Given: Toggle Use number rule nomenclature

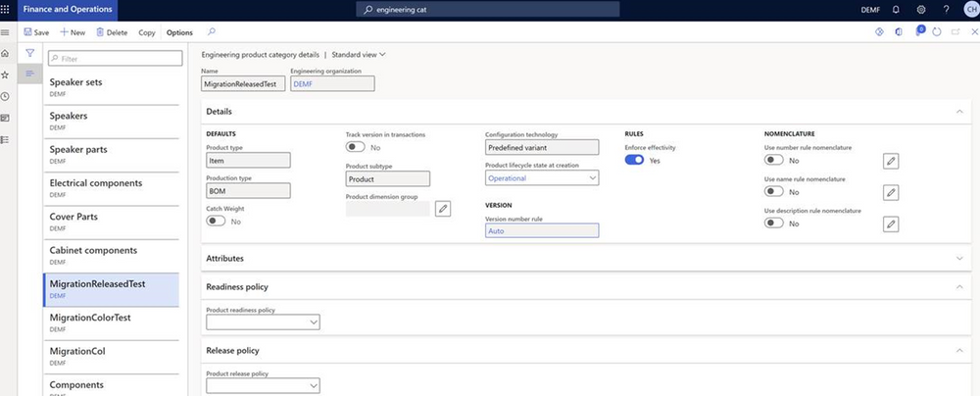Looking at the screenshot, I should coord(774,160).
